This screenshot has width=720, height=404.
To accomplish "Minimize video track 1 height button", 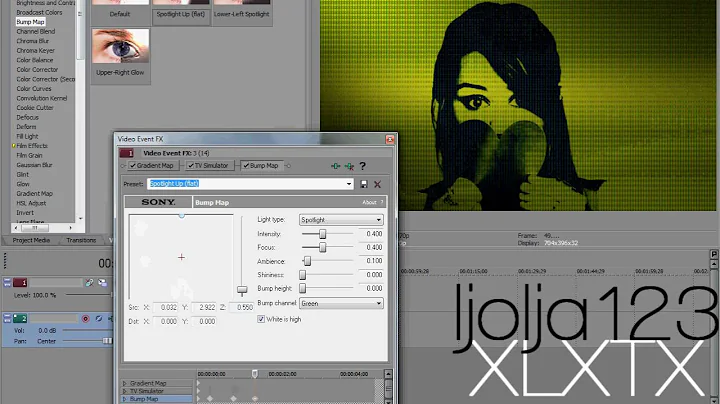I will point(7,282).
